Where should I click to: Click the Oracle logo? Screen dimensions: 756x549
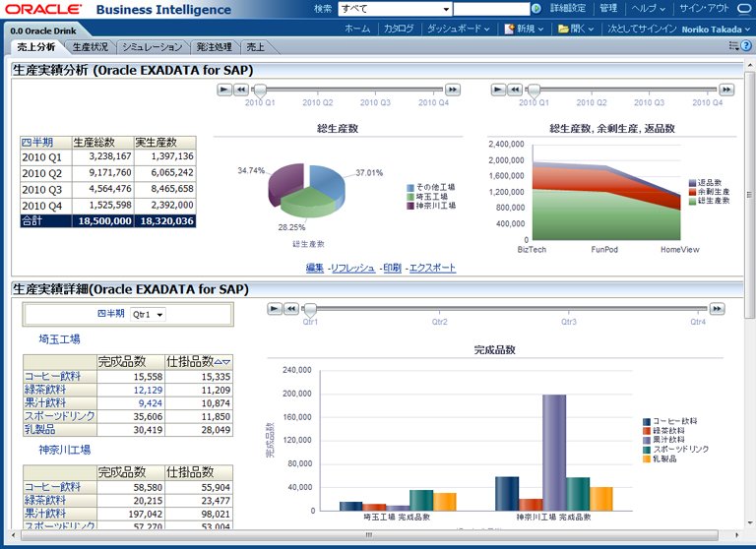pyautogui.click(x=43, y=9)
